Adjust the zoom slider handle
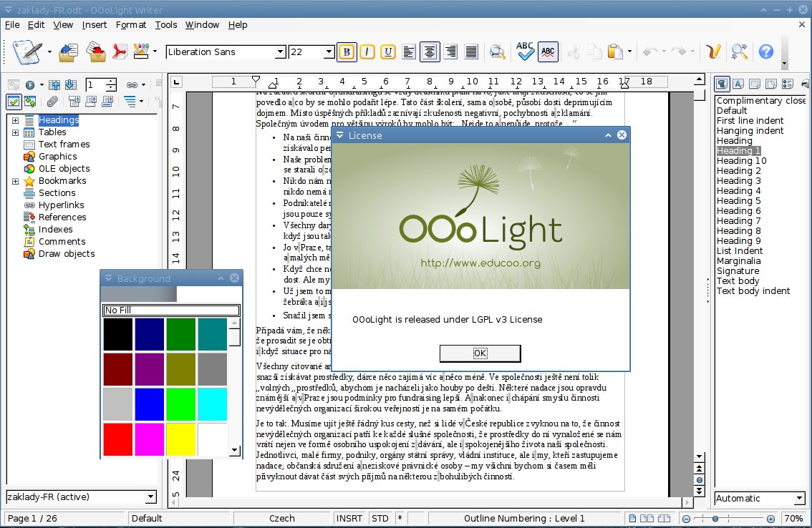 click(715, 519)
